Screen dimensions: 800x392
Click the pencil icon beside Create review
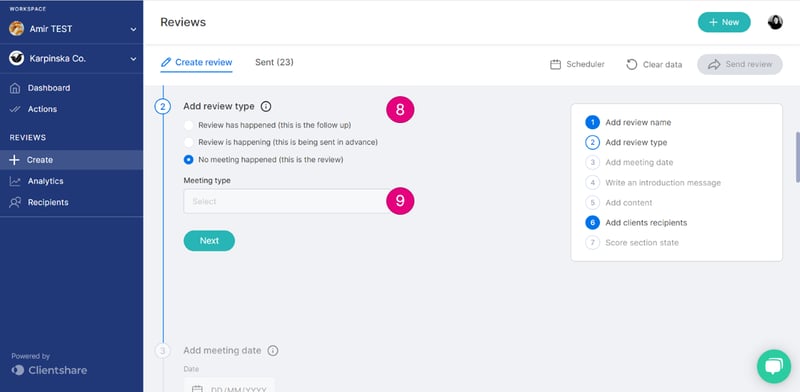pos(165,62)
